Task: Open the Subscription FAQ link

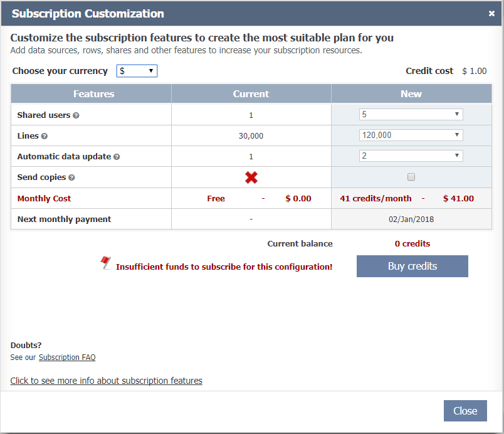Action: tap(67, 357)
